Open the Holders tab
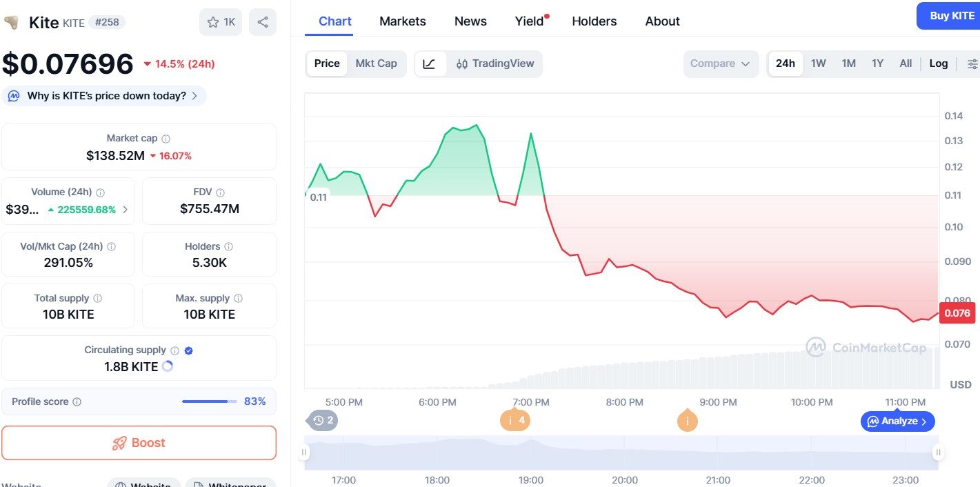 [594, 21]
